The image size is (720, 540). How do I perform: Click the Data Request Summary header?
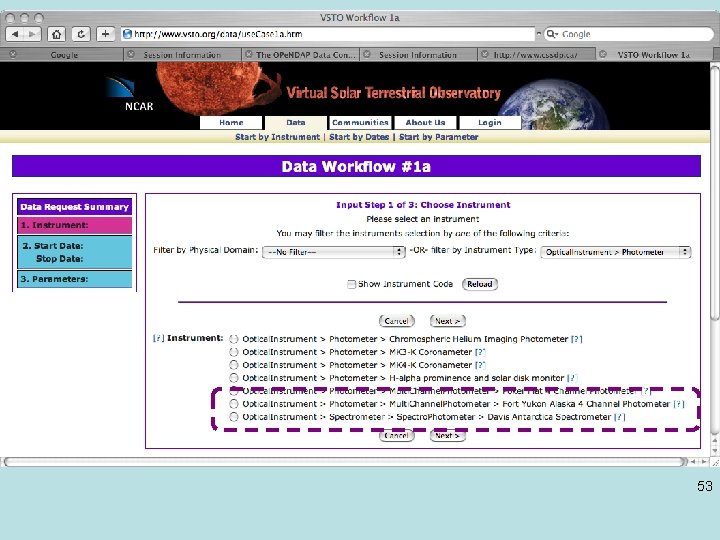[74, 207]
